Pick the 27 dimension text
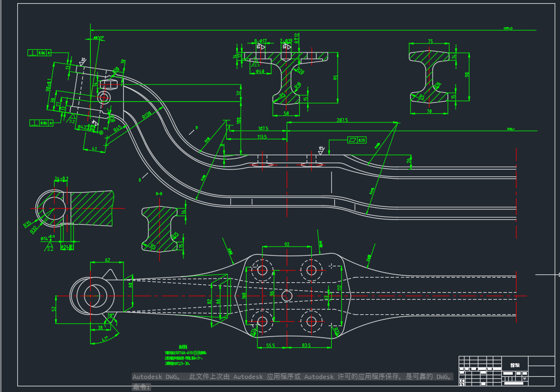The width and height of the screenshot is (560, 392). [x=58, y=104]
